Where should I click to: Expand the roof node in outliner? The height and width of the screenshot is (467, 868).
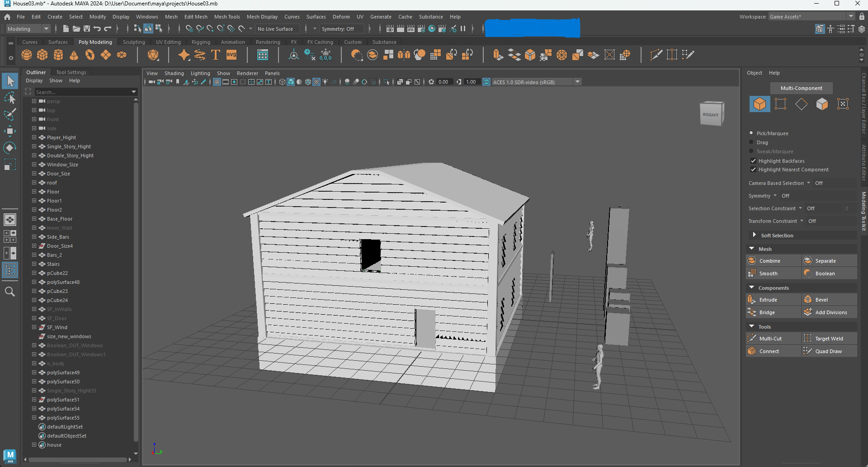pyautogui.click(x=34, y=183)
